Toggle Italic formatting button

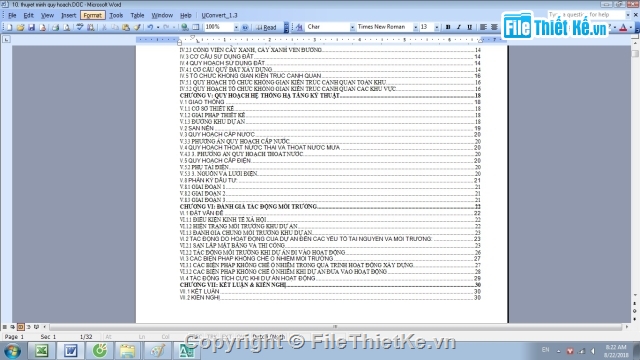tap(459, 27)
